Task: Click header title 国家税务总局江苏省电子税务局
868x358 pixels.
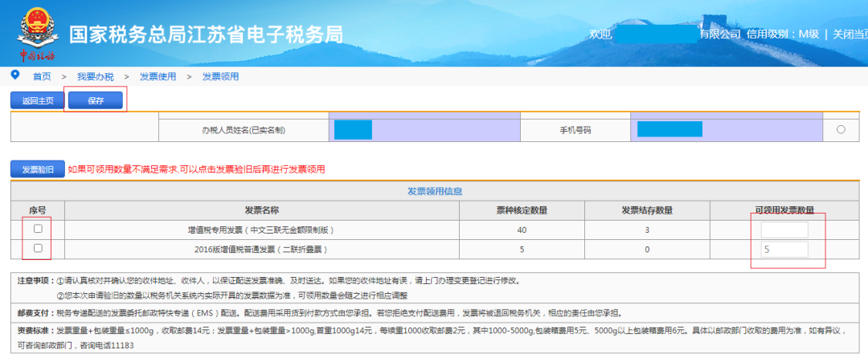Action: (206, 35)
